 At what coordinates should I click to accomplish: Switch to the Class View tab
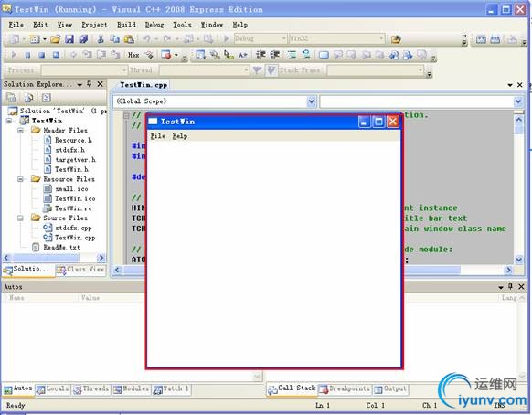point(80,270)
